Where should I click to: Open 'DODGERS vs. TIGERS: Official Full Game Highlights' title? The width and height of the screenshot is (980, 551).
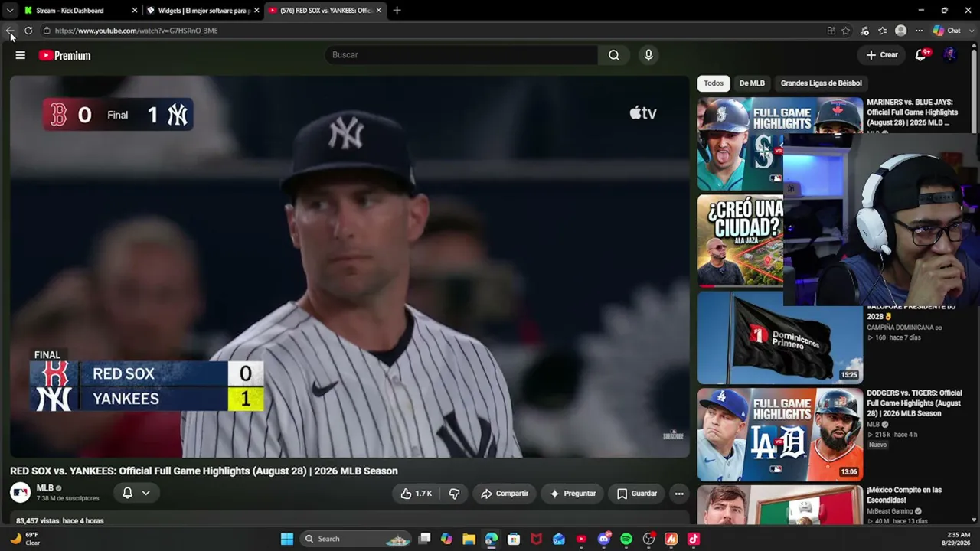pos(914,403)
